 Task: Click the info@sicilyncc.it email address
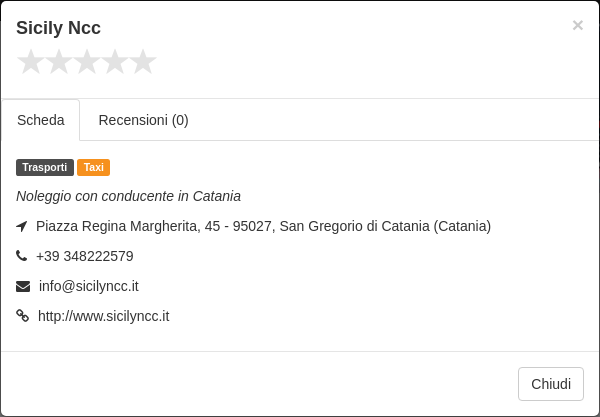[89, 286]
